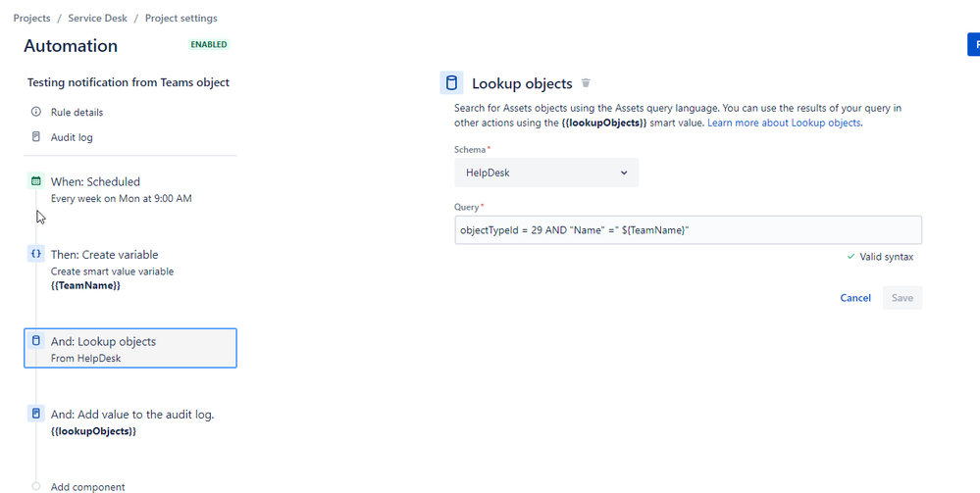
Task: Open Rule details section
Action: click(77, 113)
